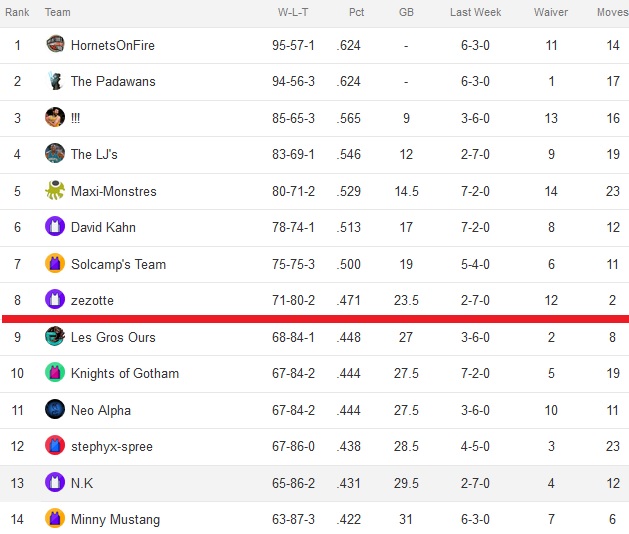Select The LJ's team avatar icon
Image resolution: width=629 pixels, height=534 pixels.
(x=55, y=153)
